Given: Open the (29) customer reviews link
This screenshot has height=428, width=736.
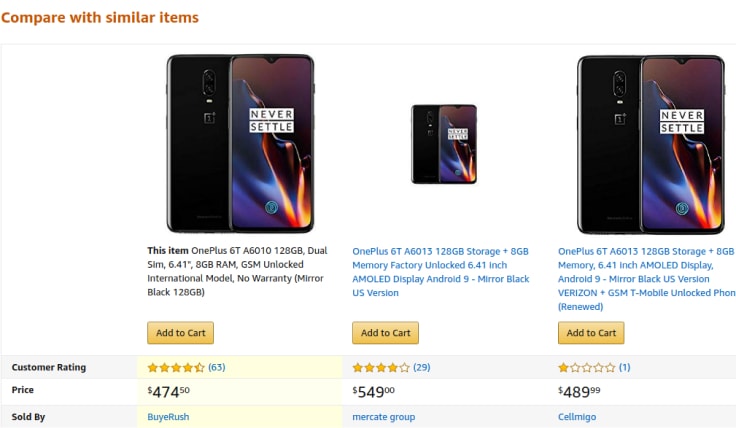Looking at the screenshot, I should point(421,367).
